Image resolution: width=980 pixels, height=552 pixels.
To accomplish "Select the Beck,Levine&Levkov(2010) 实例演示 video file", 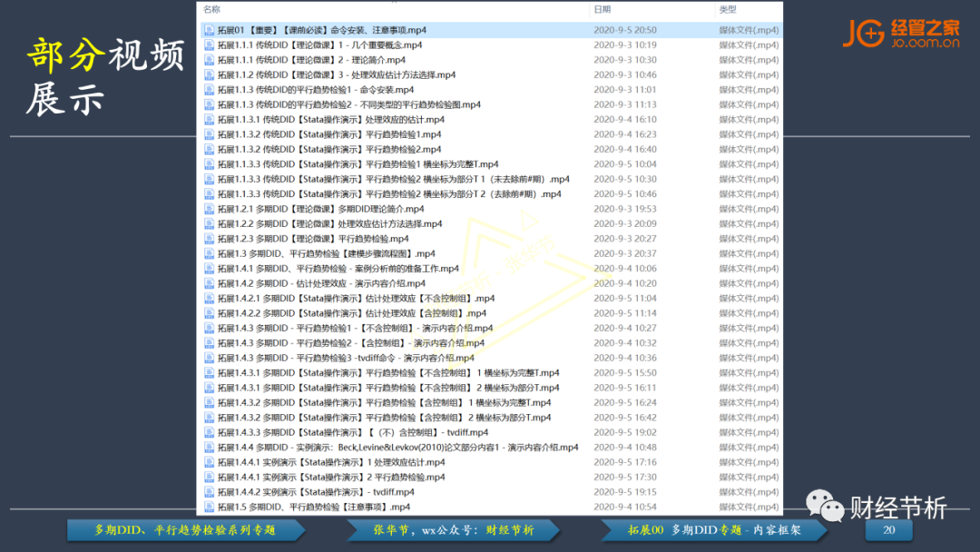I will (x=397, y=448).
